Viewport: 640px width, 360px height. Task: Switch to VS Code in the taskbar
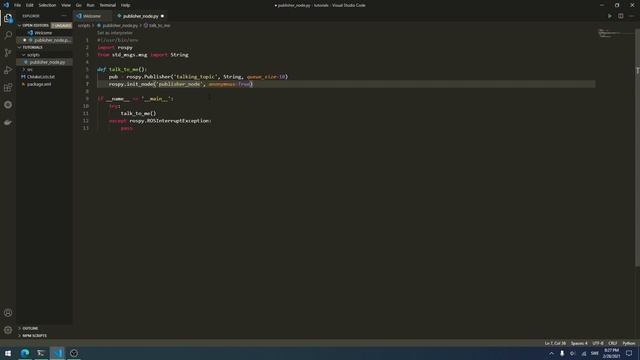[57, 353]
